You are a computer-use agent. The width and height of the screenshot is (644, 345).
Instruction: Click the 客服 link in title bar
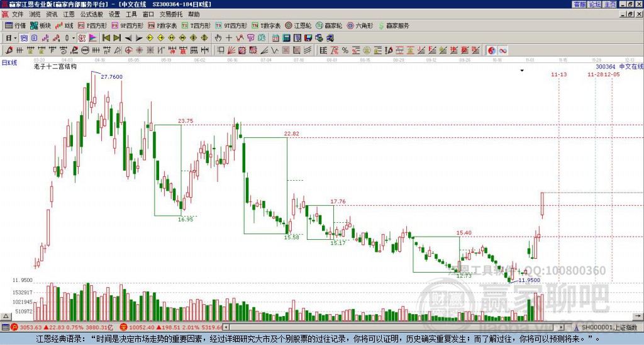coord(579,4)
